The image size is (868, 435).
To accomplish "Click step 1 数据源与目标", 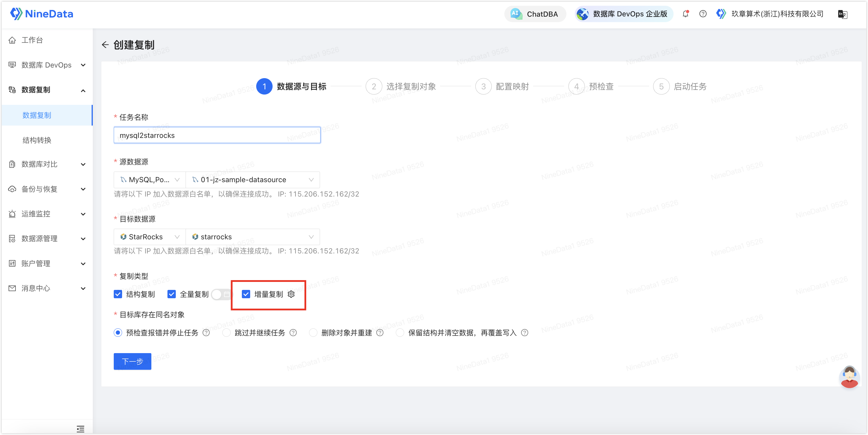I will (x=291, y=86).
